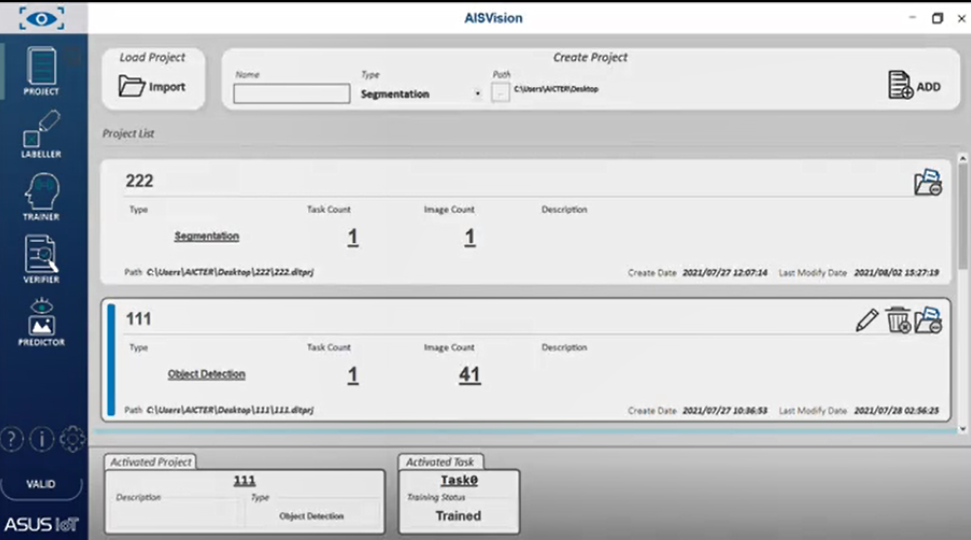The height and width of the screenshot is (540, 971).
Task: Click the project Name input field
Action: pyautogui.click(x=291, y=94)
